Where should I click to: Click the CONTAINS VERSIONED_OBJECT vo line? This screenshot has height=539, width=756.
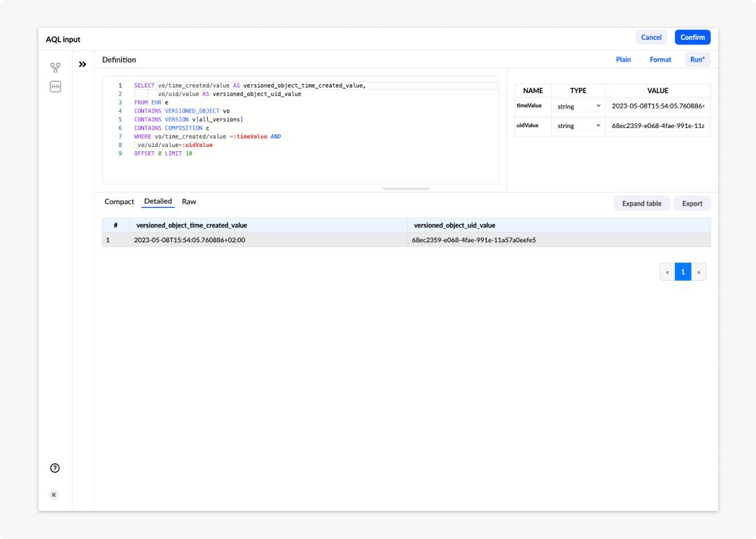coord(182,111)
